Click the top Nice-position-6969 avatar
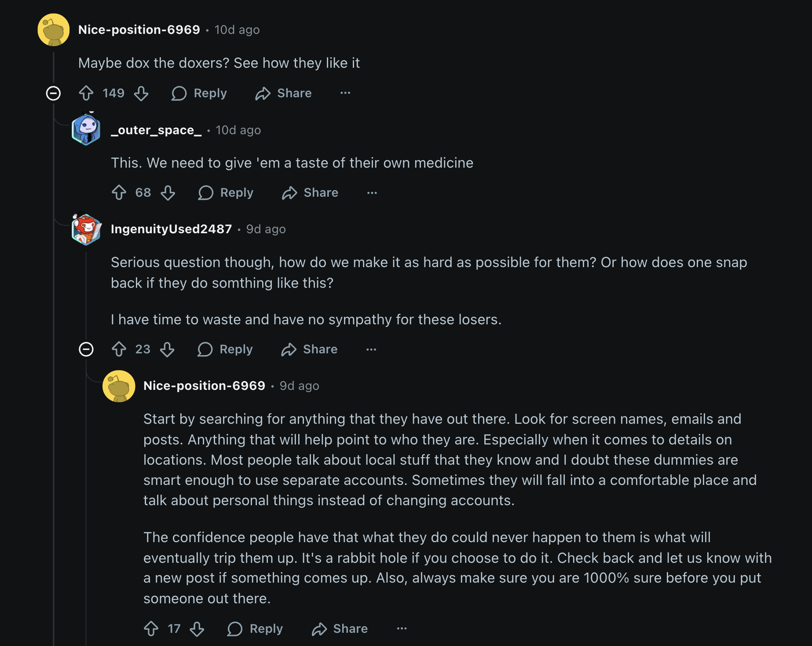 (54, 30)
